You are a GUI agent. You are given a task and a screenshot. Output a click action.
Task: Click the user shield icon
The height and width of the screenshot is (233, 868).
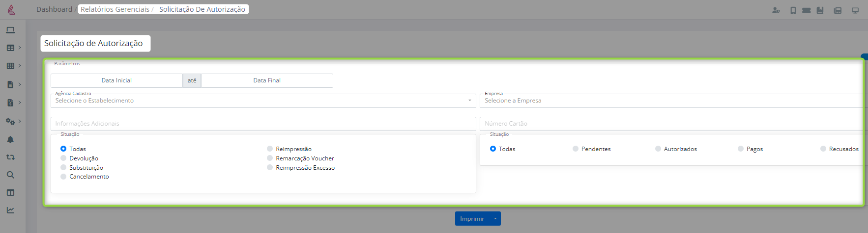coord(776,10)
